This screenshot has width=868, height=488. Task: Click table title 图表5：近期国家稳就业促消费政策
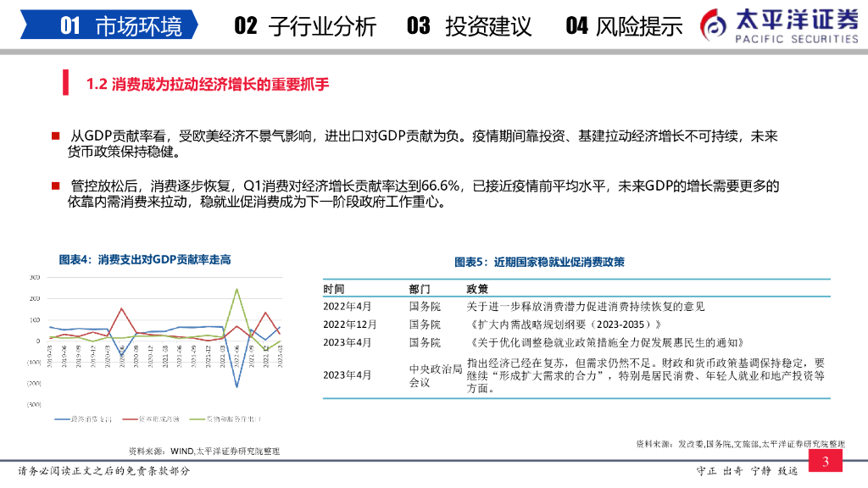click(x=539, y=262)
